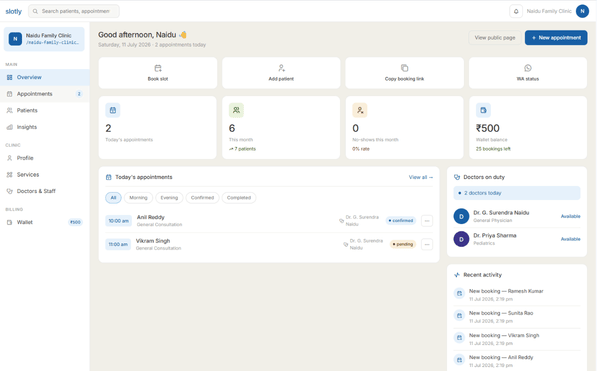The width and height of the screenshot is (597, 371).
Task: Click the ₹500 wallet balance value
Action: click(x=488, y=128)
